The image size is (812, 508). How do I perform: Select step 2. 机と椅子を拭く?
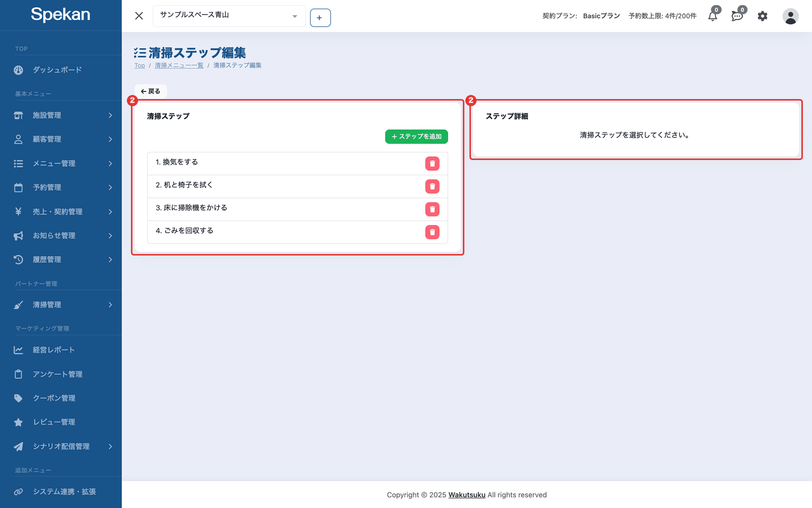[x=297, y=186]
